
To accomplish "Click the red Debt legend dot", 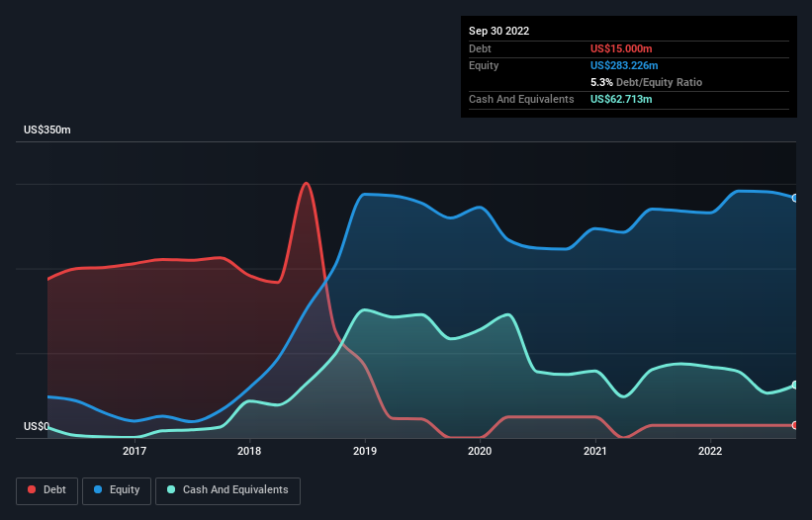I will (32, 489).
